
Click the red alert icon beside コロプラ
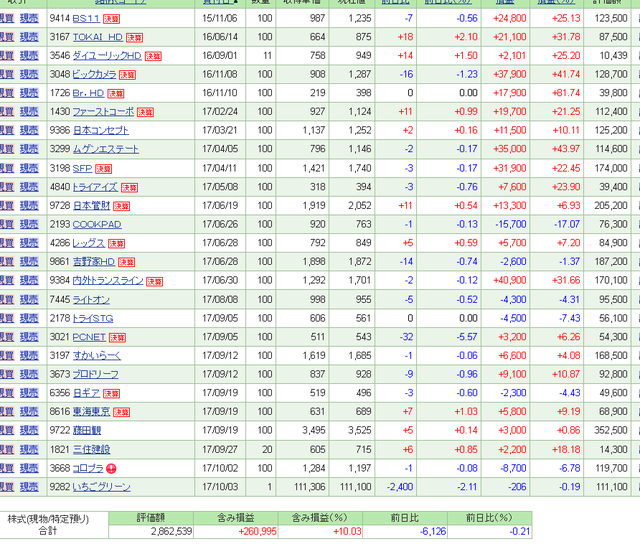(111, 469)
